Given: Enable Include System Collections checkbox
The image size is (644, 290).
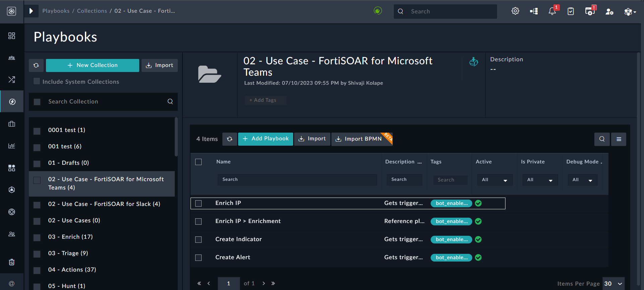Looking at the screenshot, I should pyautogui.click(x=37, y=81).
